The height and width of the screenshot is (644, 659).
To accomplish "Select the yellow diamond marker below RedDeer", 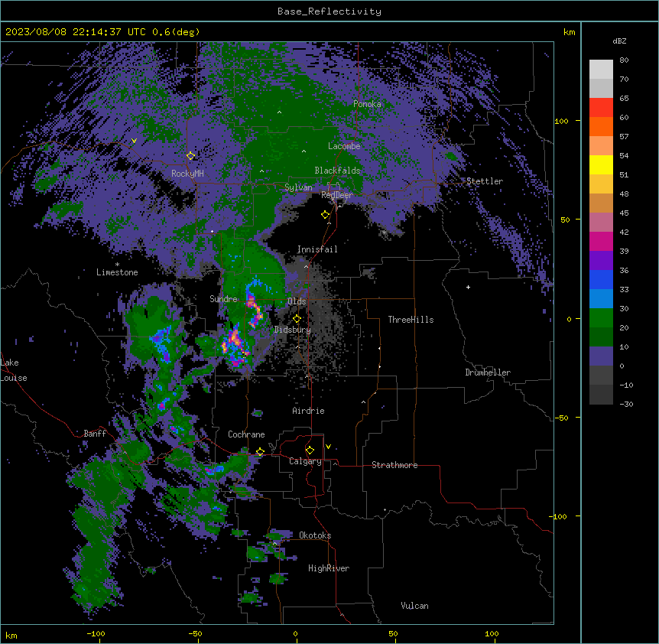I will click(325, 215).
